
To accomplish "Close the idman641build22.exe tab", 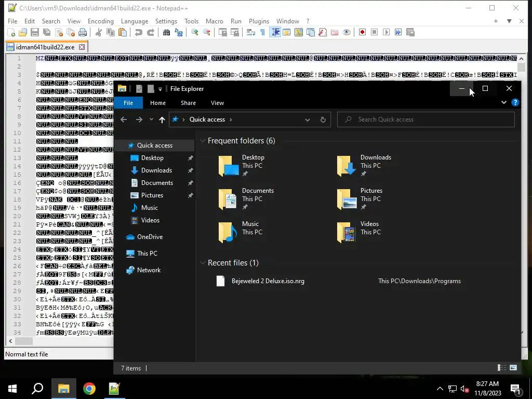I will click(x=82, y=47).
